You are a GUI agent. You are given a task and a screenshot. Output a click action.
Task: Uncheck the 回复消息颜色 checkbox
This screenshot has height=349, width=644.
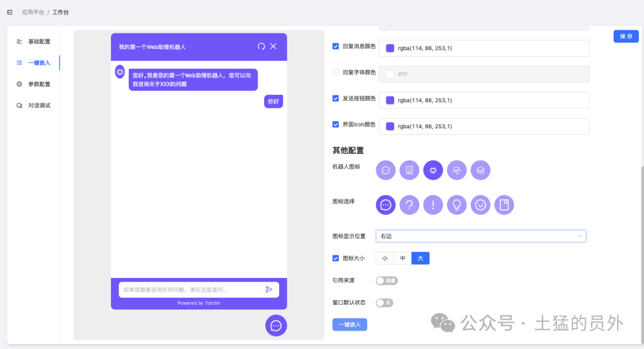coord(336,47)
